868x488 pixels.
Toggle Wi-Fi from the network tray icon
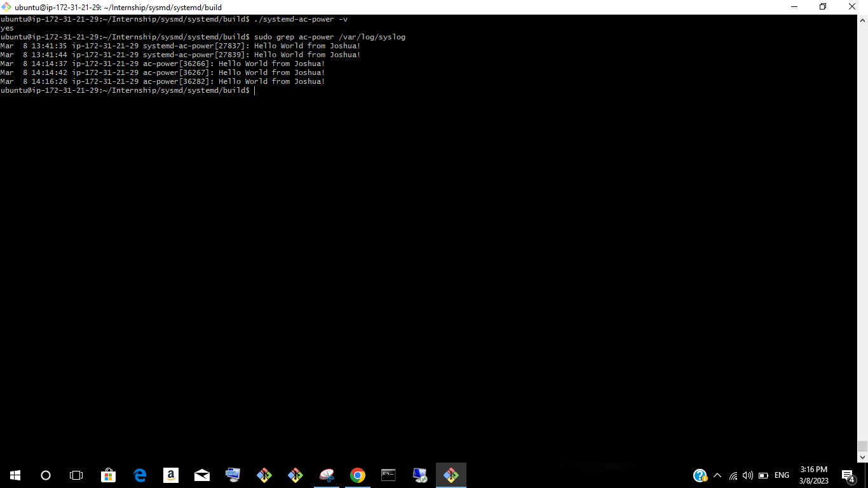tap(732, 475)
